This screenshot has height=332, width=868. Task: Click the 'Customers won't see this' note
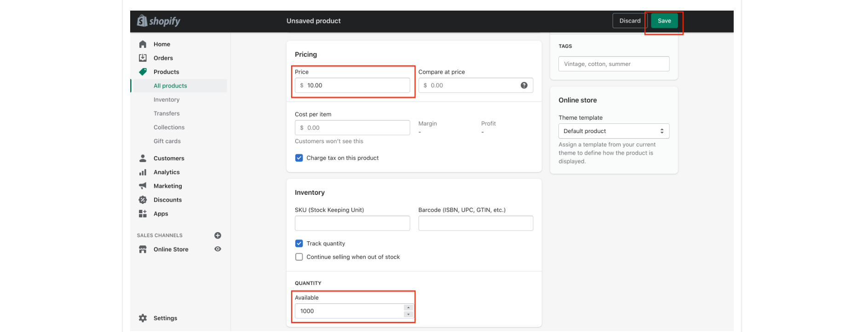(x=329, y=141)
